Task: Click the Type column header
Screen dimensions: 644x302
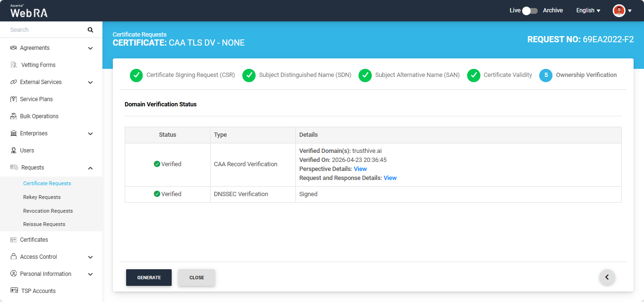Action: tap(253, 135)
